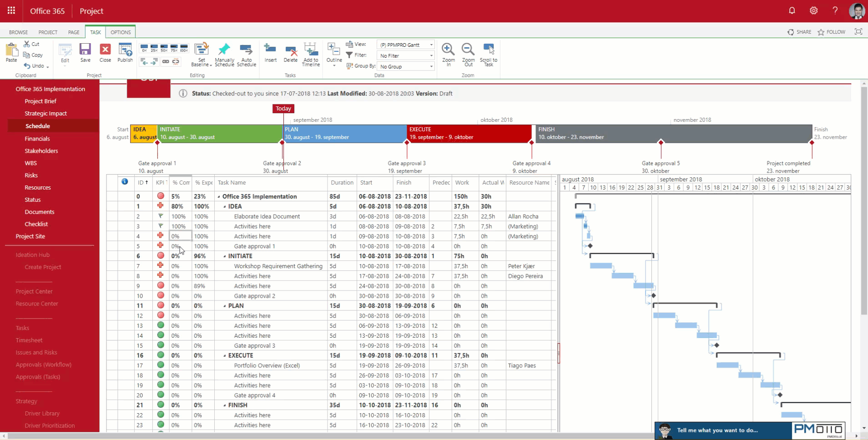Collapse the FINISH summary task

pos(225,405)
